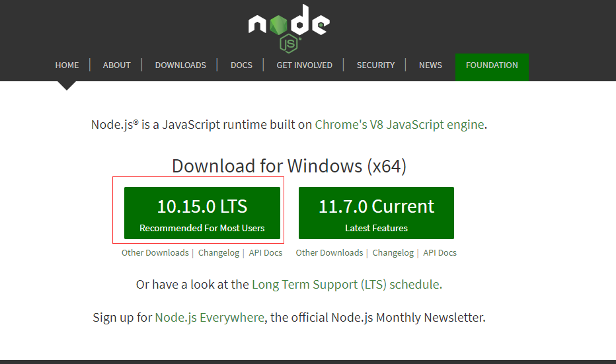The width and height of the screenshot is (616, 364).
Task: Open the DOCS nav item
Action: click(241, 65)
